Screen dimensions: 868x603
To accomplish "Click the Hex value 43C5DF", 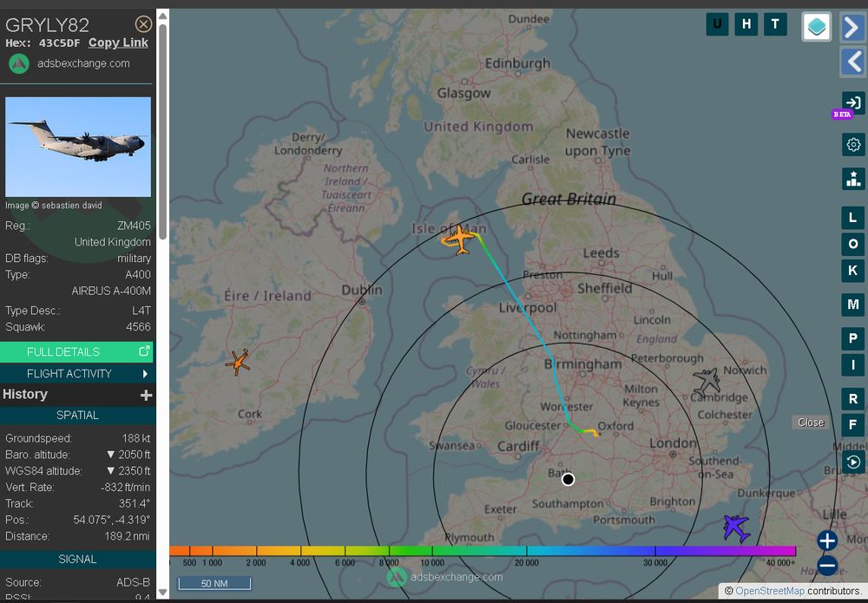I will (59, 43).
